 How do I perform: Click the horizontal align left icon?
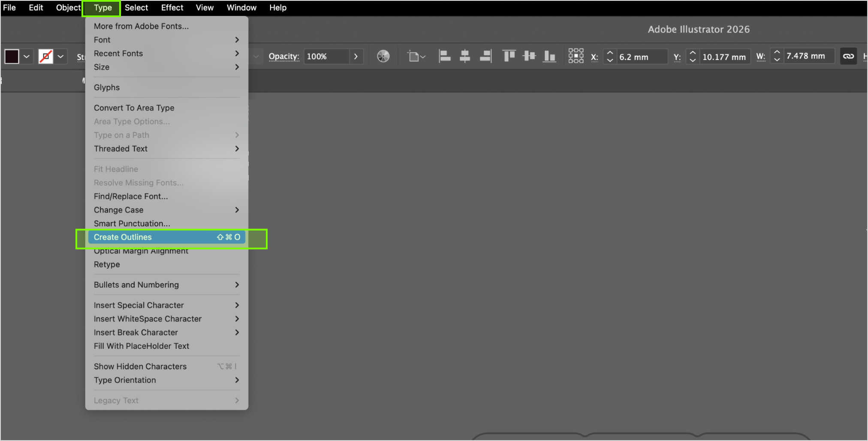pos(444,56)
